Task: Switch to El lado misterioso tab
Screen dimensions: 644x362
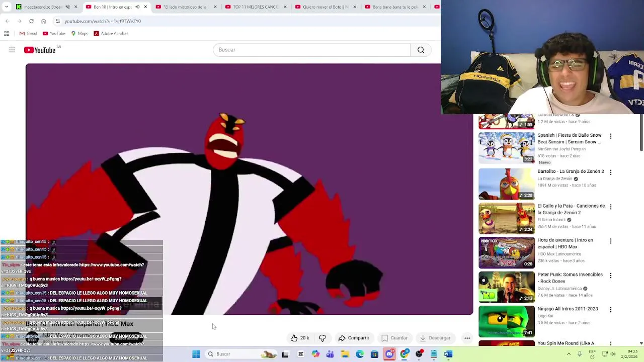Action: [185, 7]
